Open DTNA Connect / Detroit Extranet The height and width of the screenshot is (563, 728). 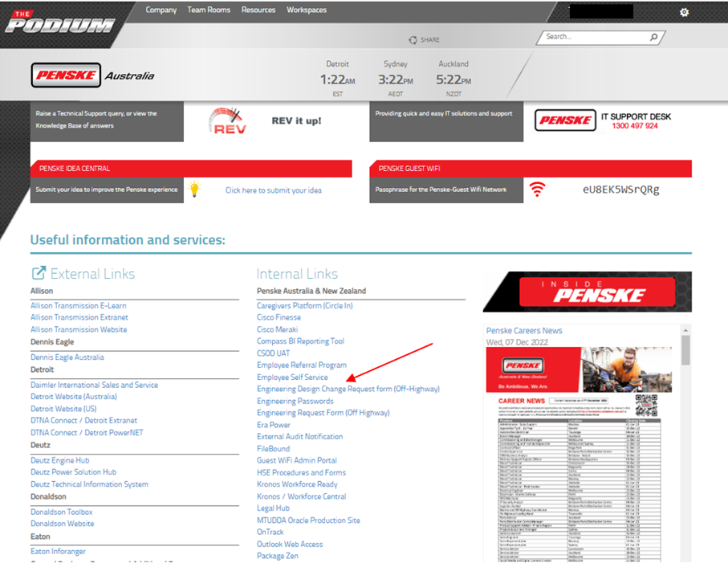pos(84,420)
